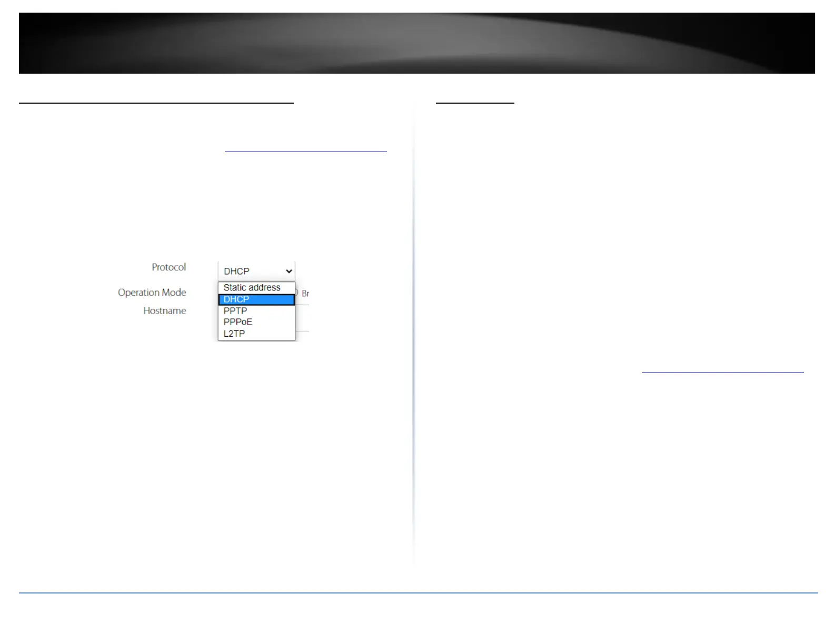Click the blue footer separator line
The image size is (834, 644).
419,593
